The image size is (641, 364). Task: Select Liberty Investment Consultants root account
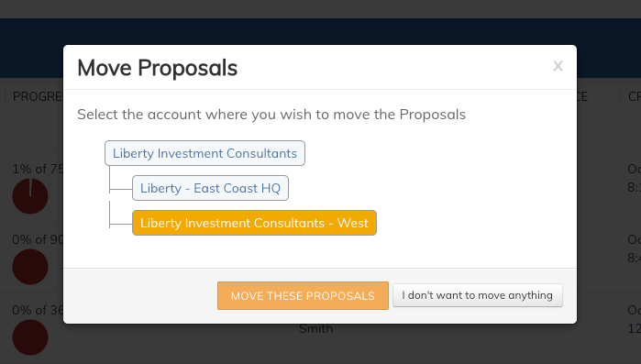204,153
